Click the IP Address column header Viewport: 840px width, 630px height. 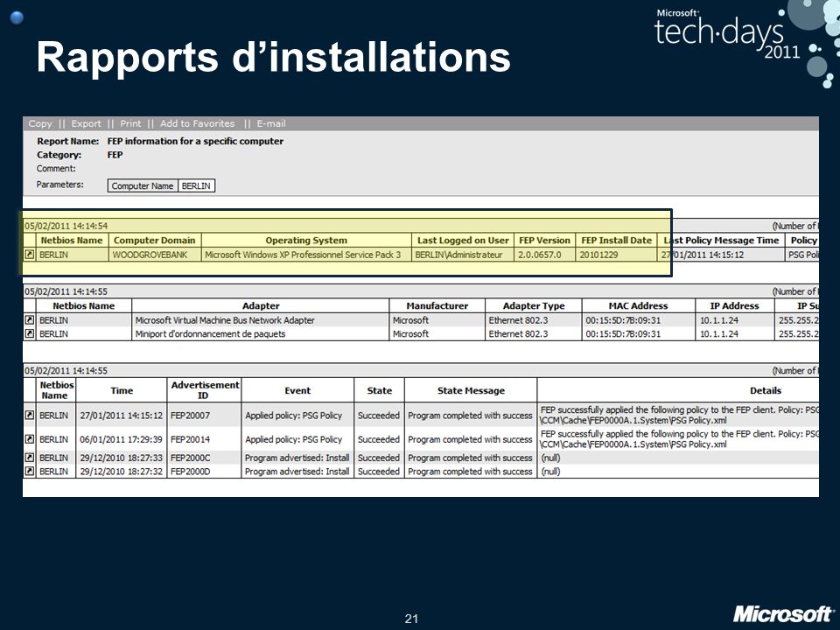[734, 306]
